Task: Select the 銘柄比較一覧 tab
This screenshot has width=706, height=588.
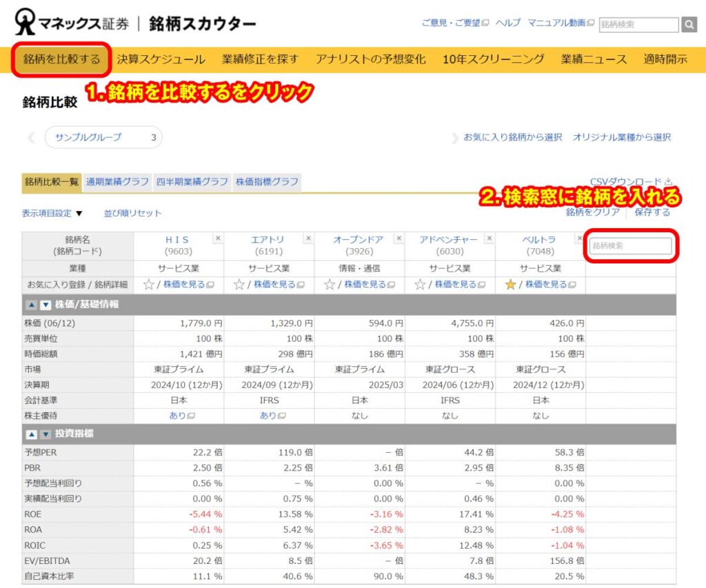Action: 52,183
